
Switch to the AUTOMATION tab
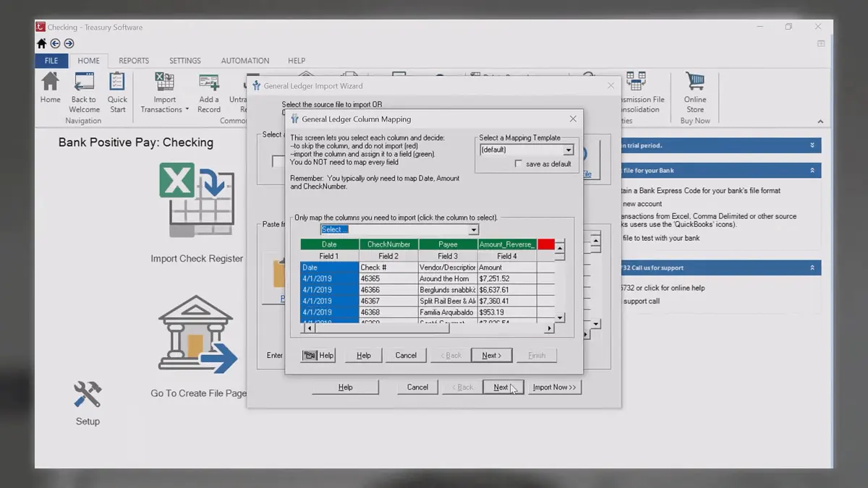(x=245, y=61)
